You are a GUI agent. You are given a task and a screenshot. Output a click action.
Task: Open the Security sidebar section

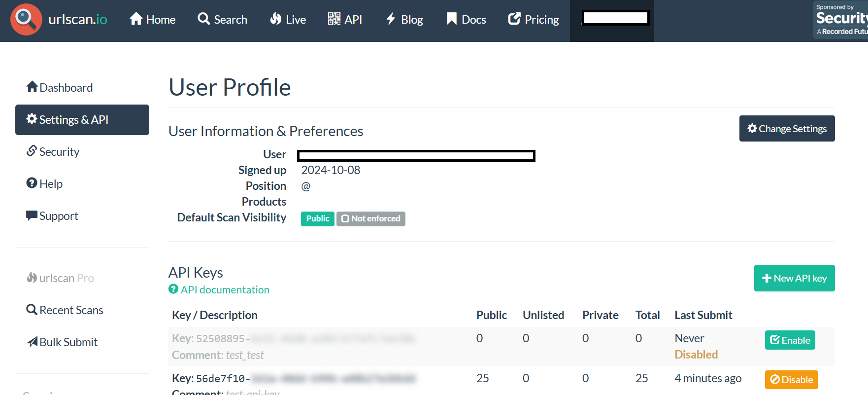pos(53,152)
